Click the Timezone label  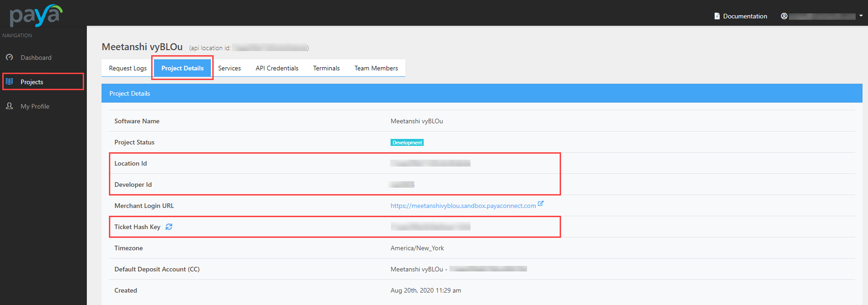coord(129,248)
